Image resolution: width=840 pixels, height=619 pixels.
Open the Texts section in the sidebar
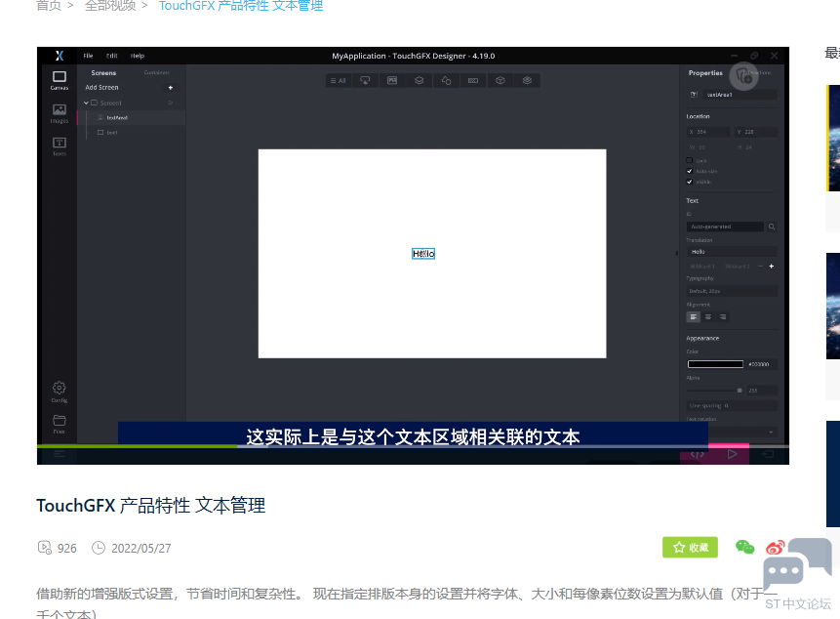59,145
